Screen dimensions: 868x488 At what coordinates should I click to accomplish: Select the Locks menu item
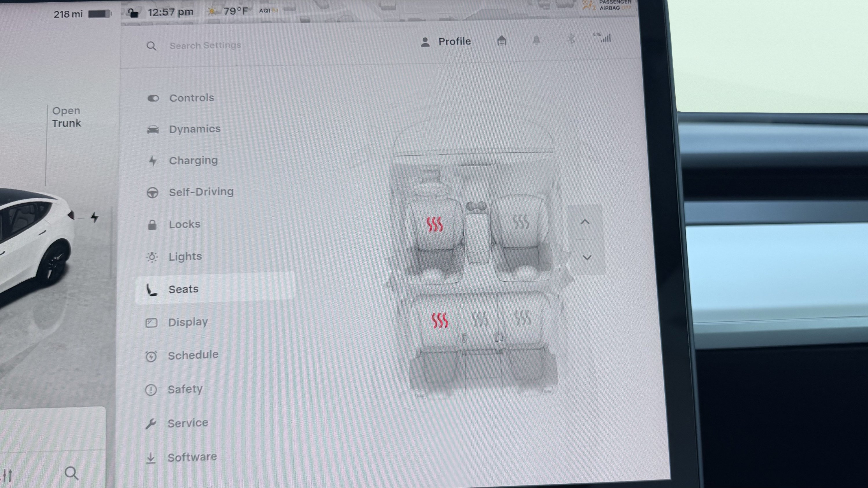pos(174,224)
